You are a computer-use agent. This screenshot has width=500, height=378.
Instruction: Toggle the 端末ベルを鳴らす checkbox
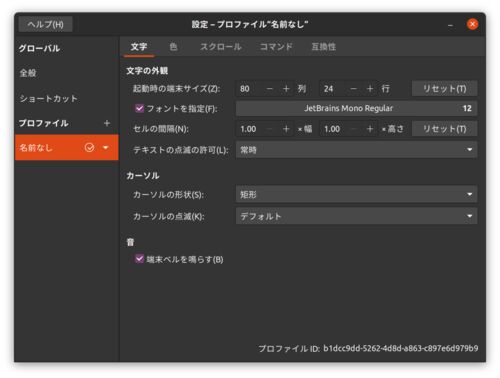point(139,259)
